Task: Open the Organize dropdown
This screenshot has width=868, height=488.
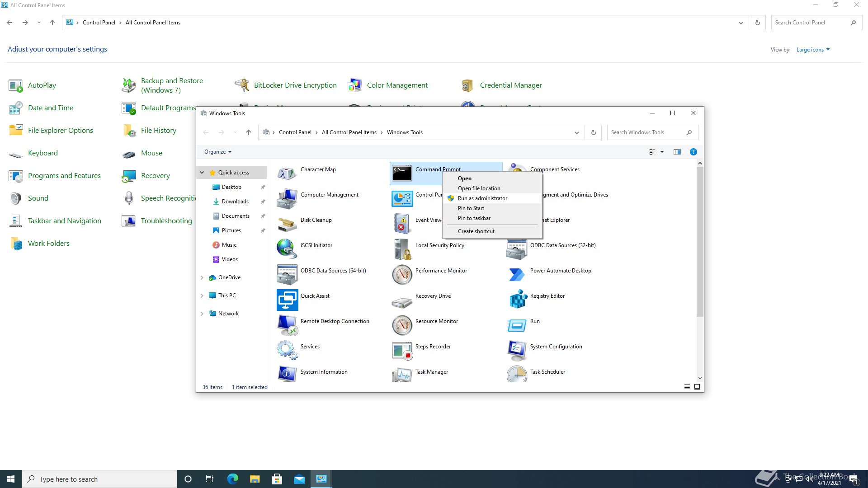Action: 218,152
